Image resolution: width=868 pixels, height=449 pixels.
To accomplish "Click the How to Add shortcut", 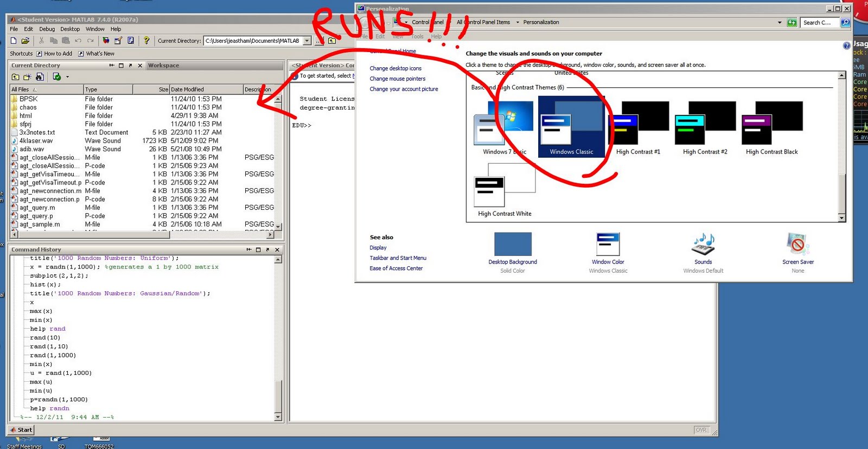I will click(x=54, y=54).
